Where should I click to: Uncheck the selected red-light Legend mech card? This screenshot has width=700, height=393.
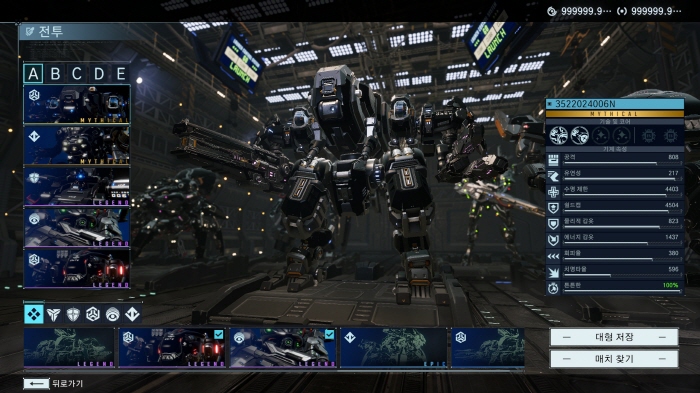(x=172, y=348)
